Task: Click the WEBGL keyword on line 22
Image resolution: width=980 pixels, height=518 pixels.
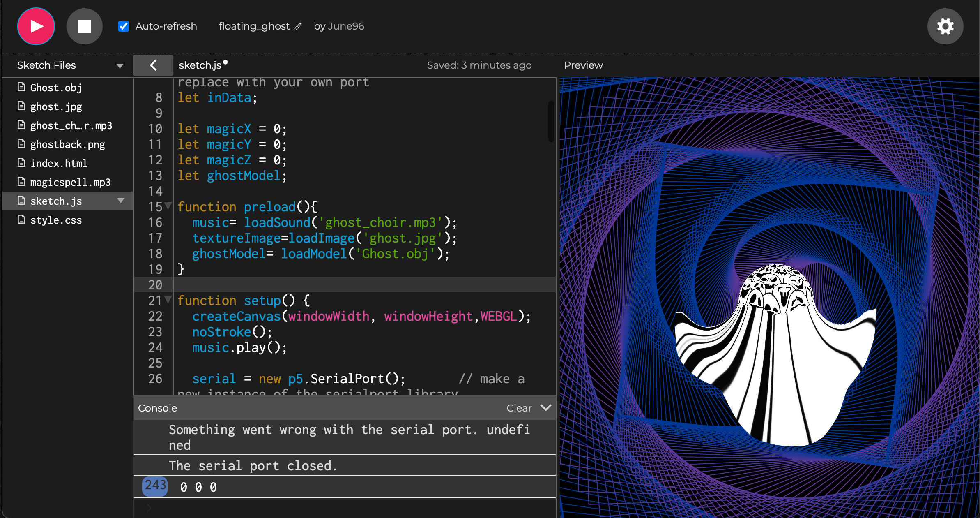Action: coord(499,316)
